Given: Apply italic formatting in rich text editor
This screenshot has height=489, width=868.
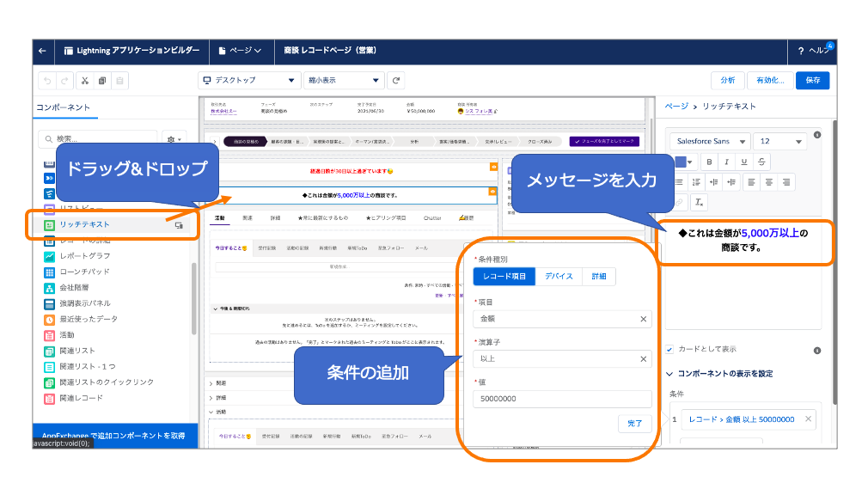Looking at the screenshot, I should point(726,162).
